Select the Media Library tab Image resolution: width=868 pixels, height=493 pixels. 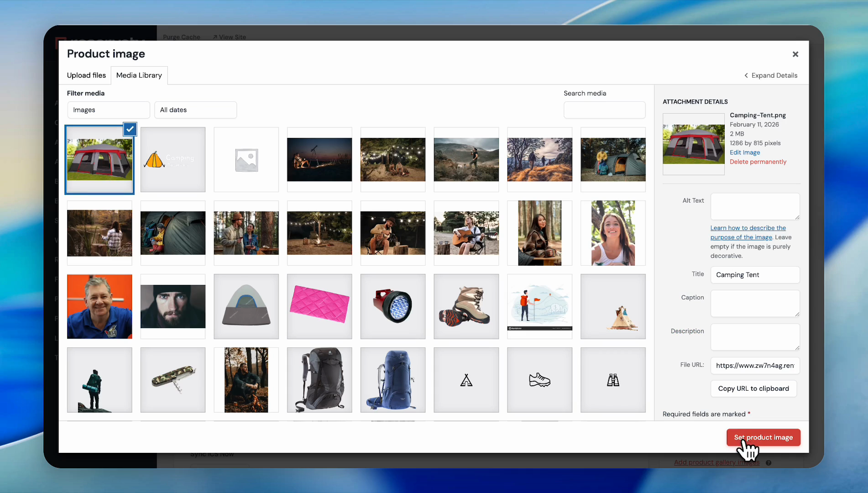coord(139,75)
